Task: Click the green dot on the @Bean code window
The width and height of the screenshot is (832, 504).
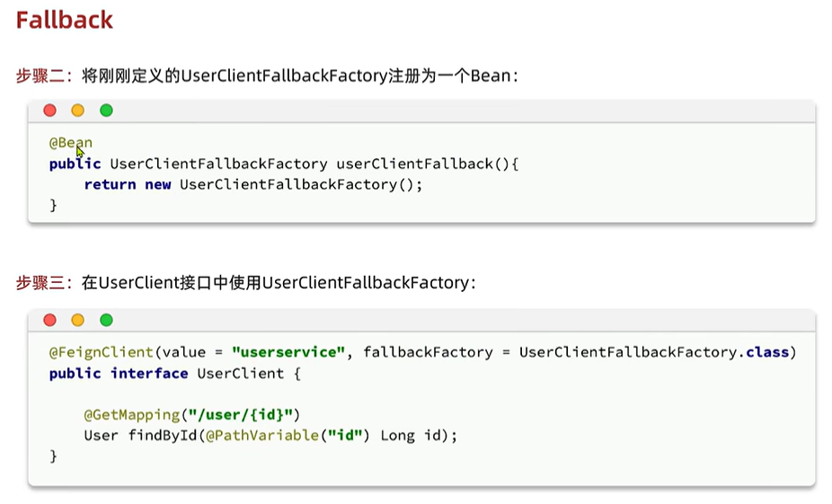Action: pos(106,111)
